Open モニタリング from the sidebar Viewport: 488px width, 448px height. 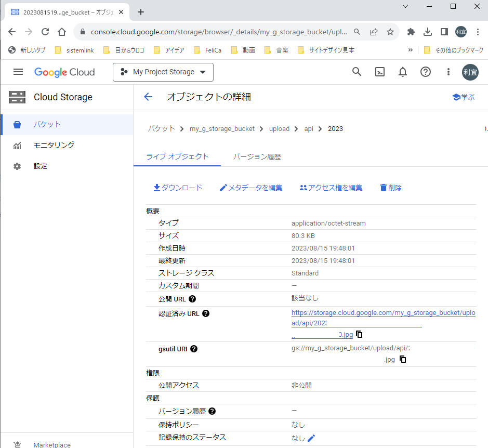point(54,145)
